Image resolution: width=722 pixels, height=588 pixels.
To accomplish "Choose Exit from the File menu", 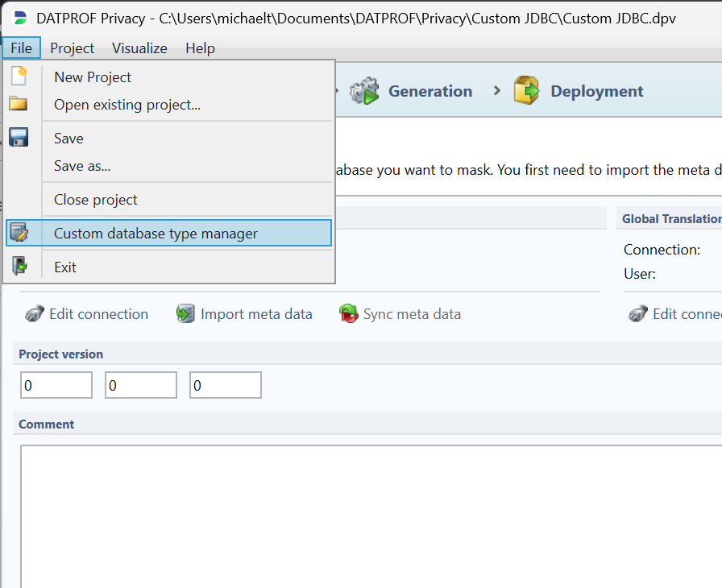I will click(x=168, y=267).
